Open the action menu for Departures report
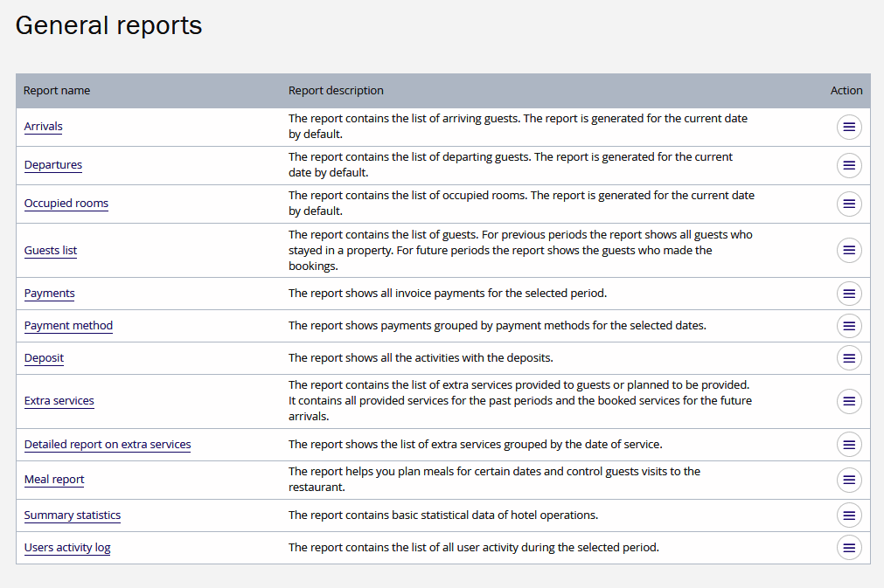Image resolution: width=884 pixels, height=588 pixels. point(848,165)
